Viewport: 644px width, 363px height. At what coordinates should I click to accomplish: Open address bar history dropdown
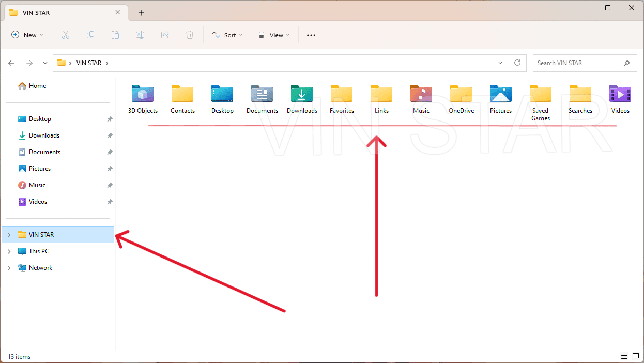[500, 63]
